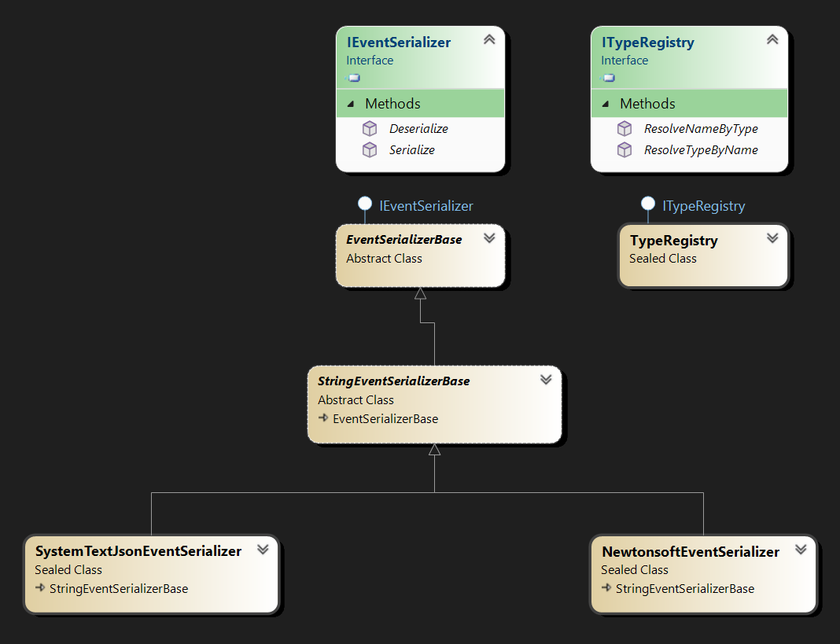This screenshot has height=644, width=840.
Task: Select the ITypeRegistry interface title
Action: (x=647, y=42)
